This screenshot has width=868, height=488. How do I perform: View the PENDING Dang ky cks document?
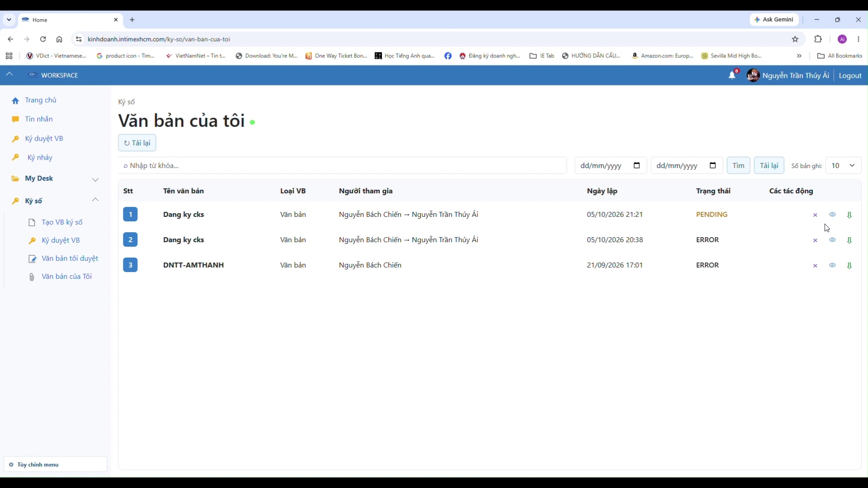pos(832,215)
